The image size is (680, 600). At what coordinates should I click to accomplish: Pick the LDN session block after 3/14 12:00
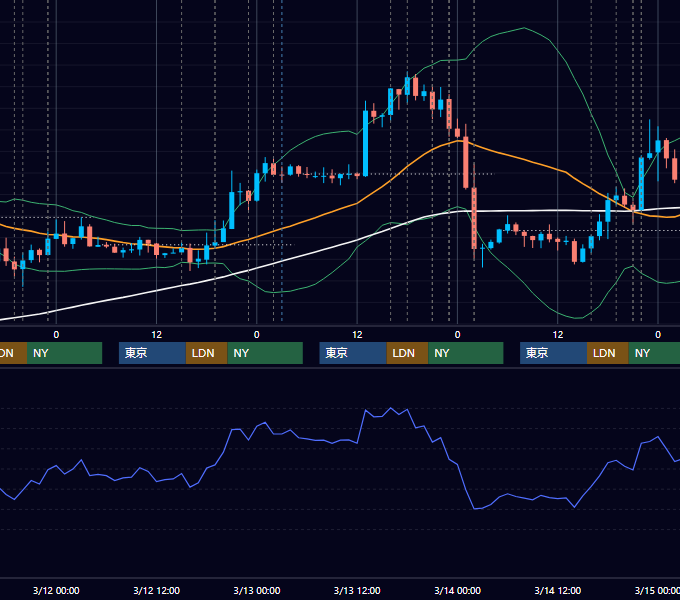click(x=607, y=353)
